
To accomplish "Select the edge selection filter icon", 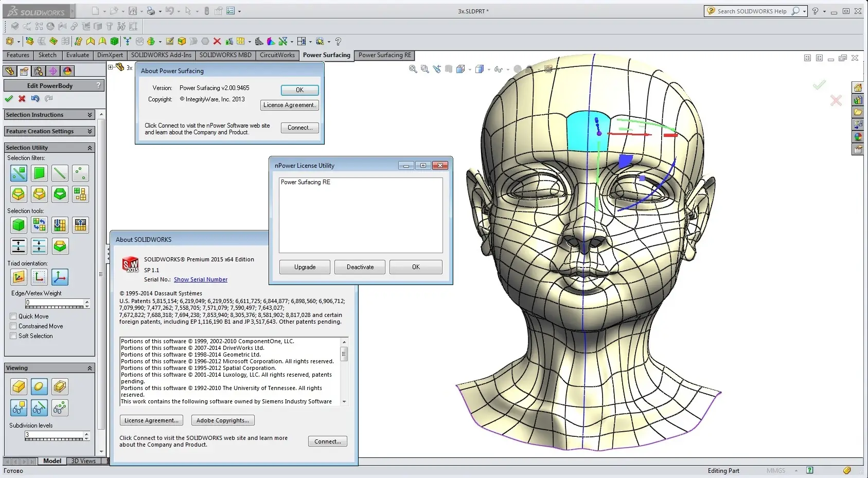I will coord(60,173).
